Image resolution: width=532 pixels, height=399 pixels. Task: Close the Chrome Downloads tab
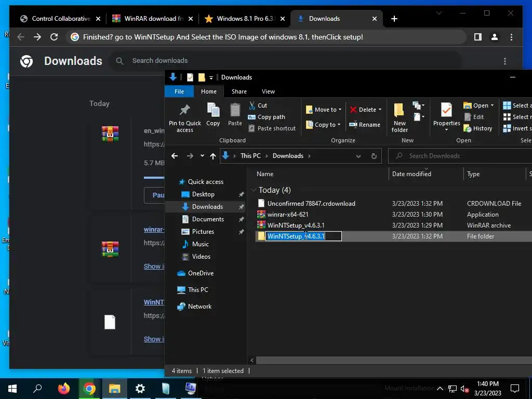point(375,19)
